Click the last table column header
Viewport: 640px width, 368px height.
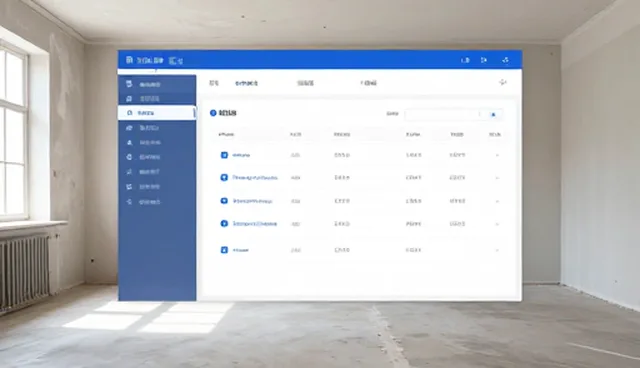495,134
